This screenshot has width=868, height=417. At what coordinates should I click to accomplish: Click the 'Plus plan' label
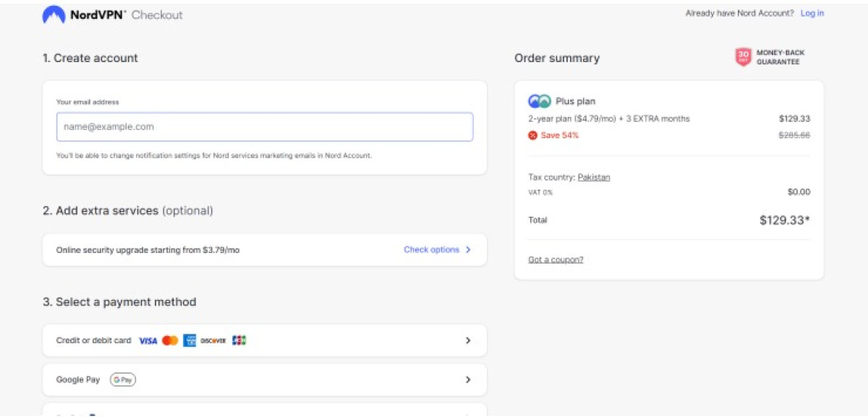point(576,101)
